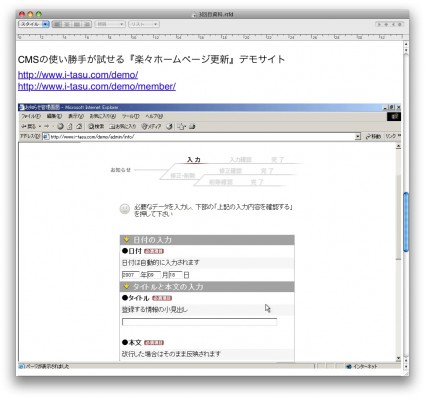
Task: Expand the back button history arrow
Action: [x=40, y=127]
